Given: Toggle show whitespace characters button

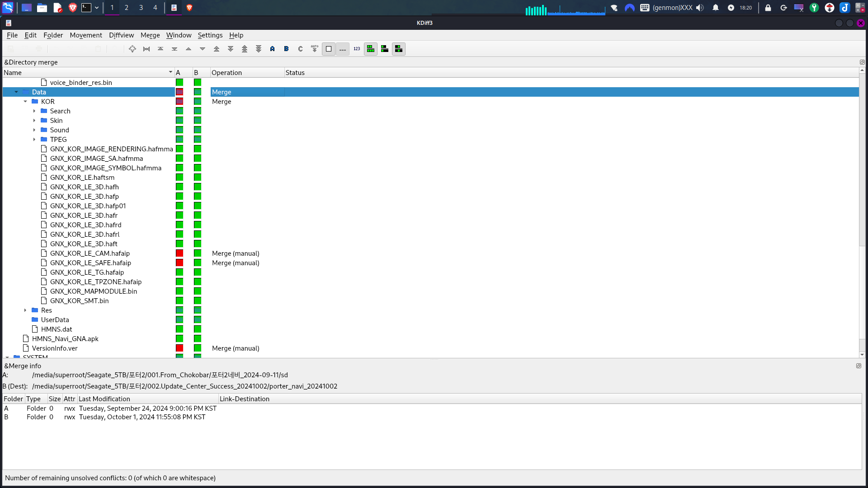Looking at the screenshot, I should click(343, 49).
